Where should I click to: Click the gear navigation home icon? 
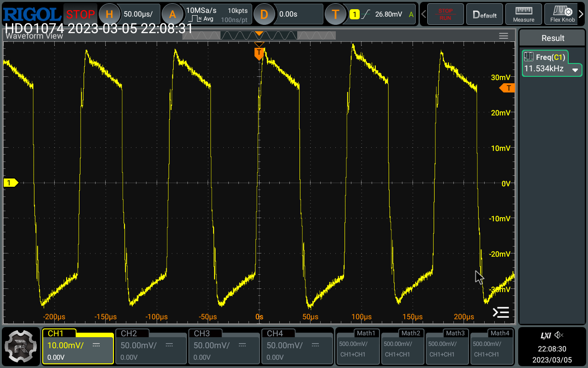[21, 346]
